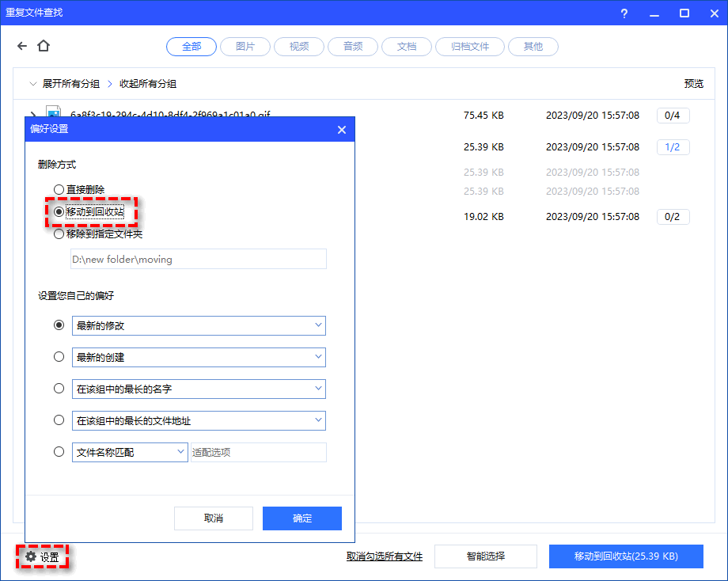The width and height of the screenshot is (728, 581).
Task: Click the 取消勾选所有文件 link
Action: pos(385,556)
